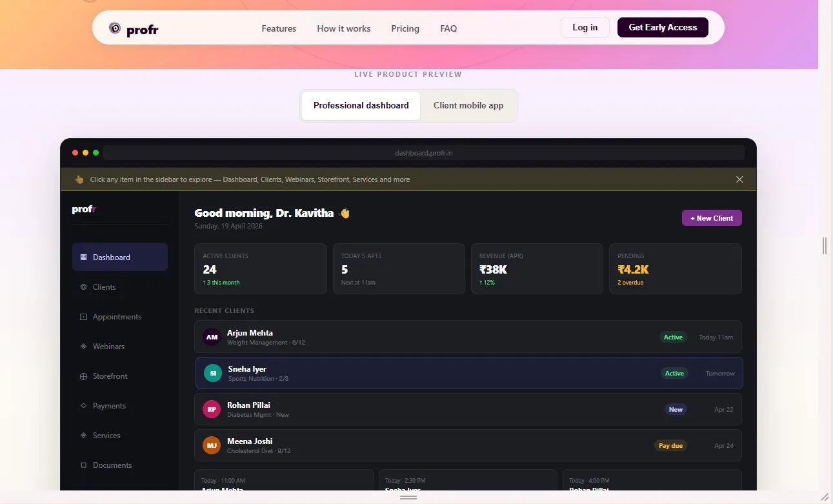This screenshot has width=833, height=504.
Task: Select the Meena Joshi client name
Action: pos(250,441)
